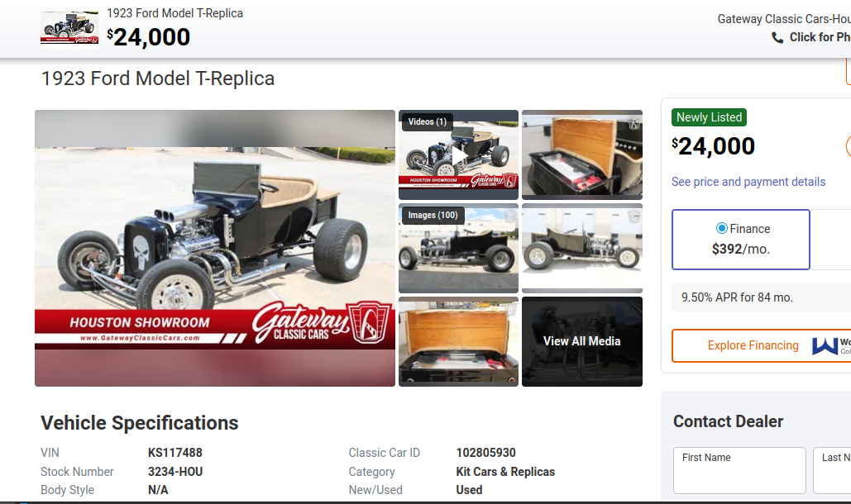Viewport: 851px width, 504px height.
Task: Click the phone icon beside Click for Phone
Action: (777, 37)
